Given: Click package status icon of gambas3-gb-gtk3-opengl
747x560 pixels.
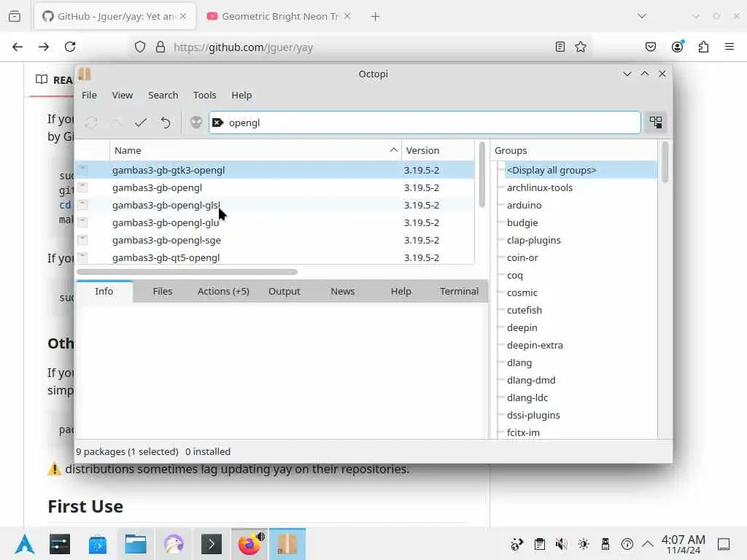Looking at the screenshot, I should click(83, 169).
